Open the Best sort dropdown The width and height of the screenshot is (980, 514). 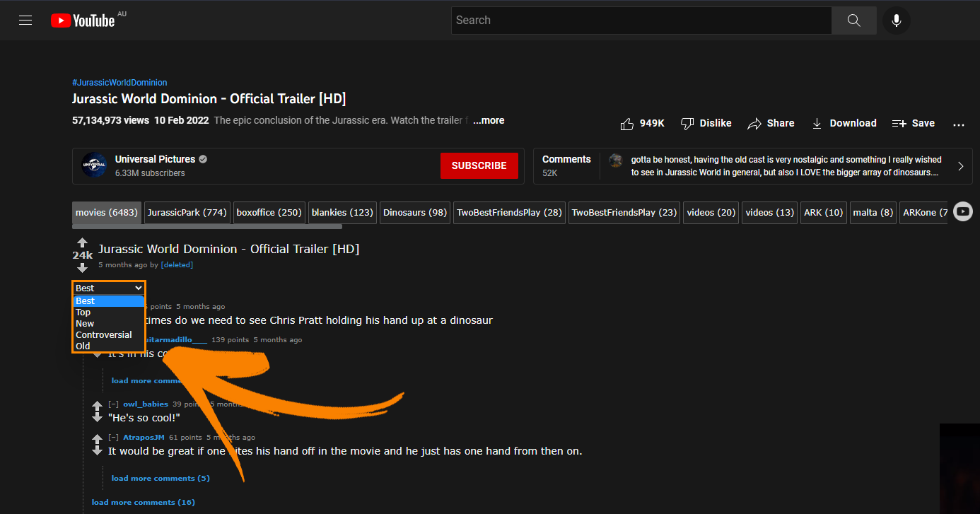109,288
